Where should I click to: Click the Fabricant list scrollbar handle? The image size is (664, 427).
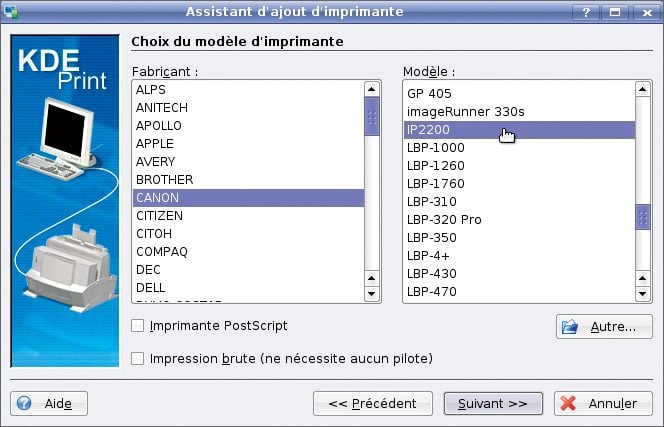372,116
